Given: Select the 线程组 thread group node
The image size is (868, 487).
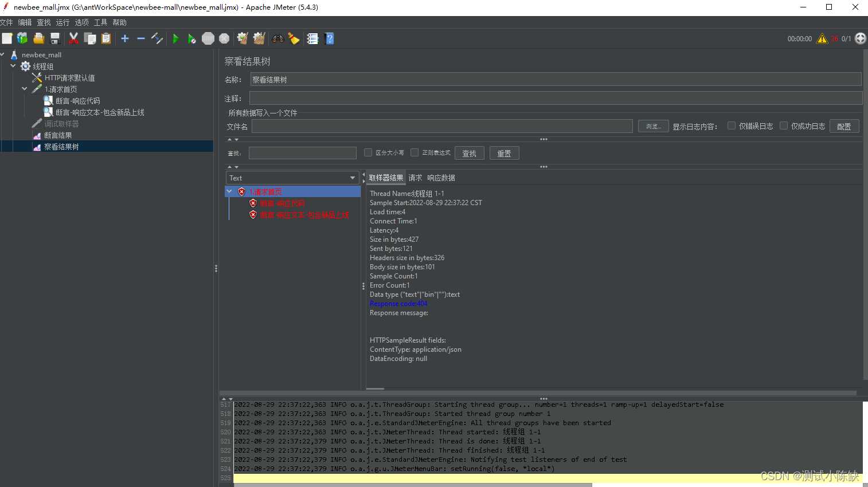Looking at the screenshot, I should coord(43,66).
